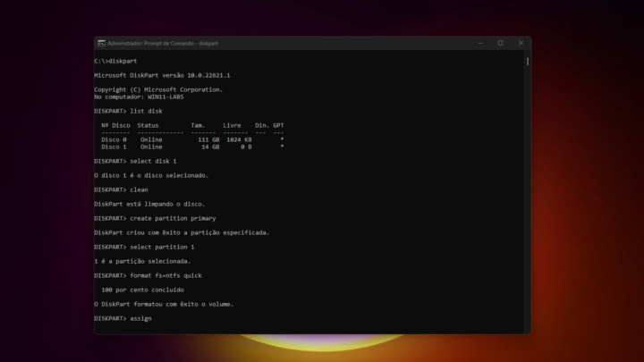The height and width of the screenshot is (362, 644).
Task: Click 'DiskPart criou com êxito a partição especificada.'
Action: (182, 232)
